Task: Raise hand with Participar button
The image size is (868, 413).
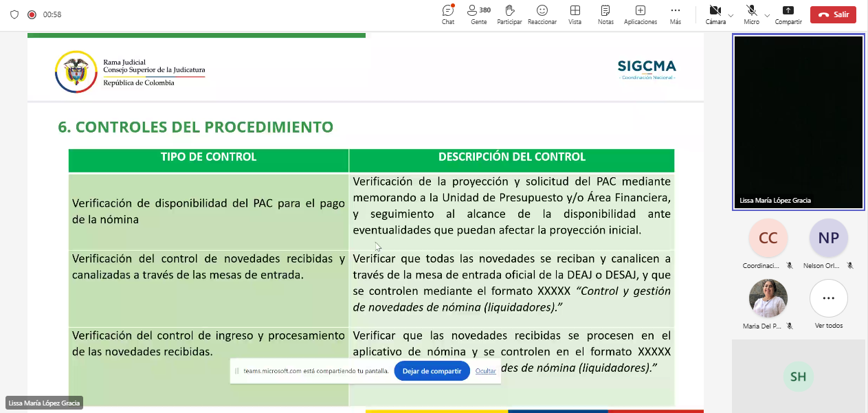Action: click(x=509, y=14)
